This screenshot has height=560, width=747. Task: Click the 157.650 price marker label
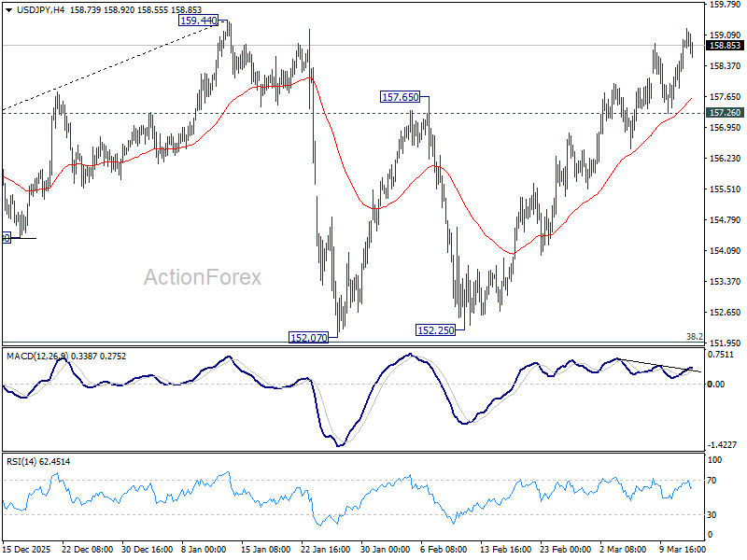pos(402,95)
